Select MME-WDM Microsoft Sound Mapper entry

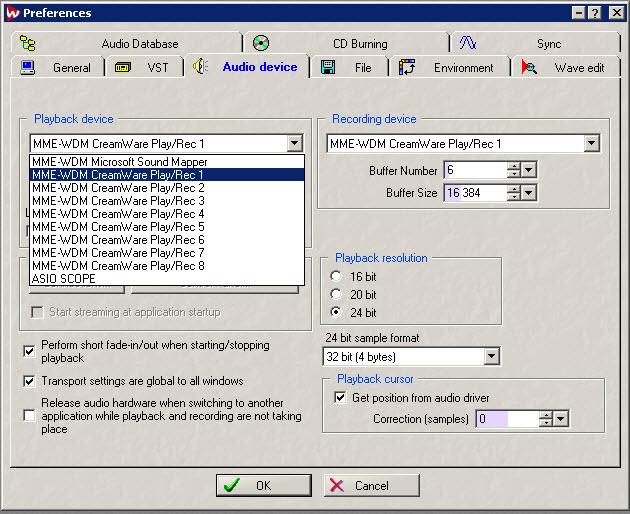[x=119, y=162]
